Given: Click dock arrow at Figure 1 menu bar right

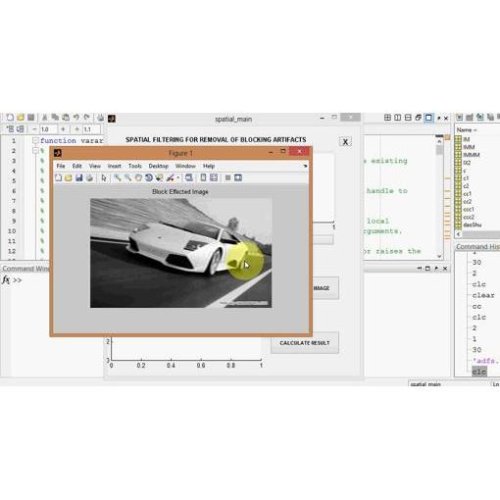Looking at the screenshot, I should (x=305, y=166).
